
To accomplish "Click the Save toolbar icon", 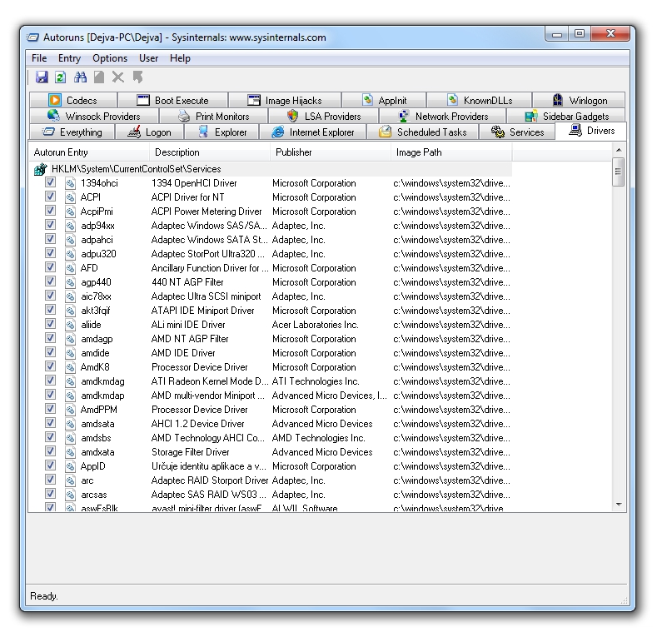I will (42, 77).
